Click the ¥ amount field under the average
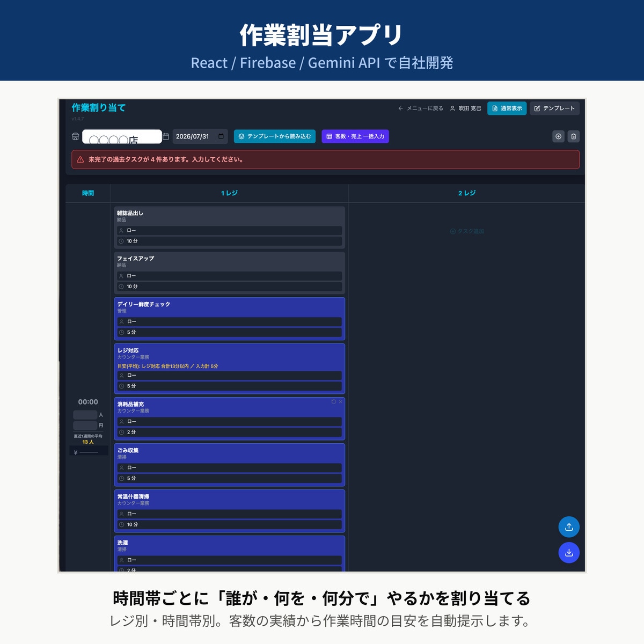 pos(89,452)
